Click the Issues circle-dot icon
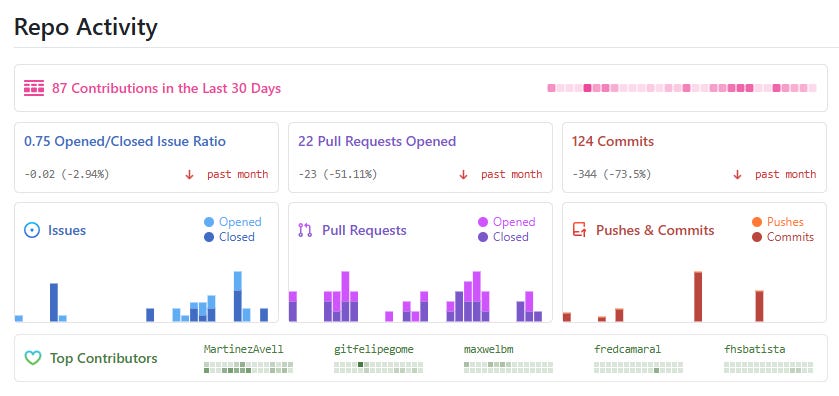This screenshot has width=839, height=396. click(32, 231)
